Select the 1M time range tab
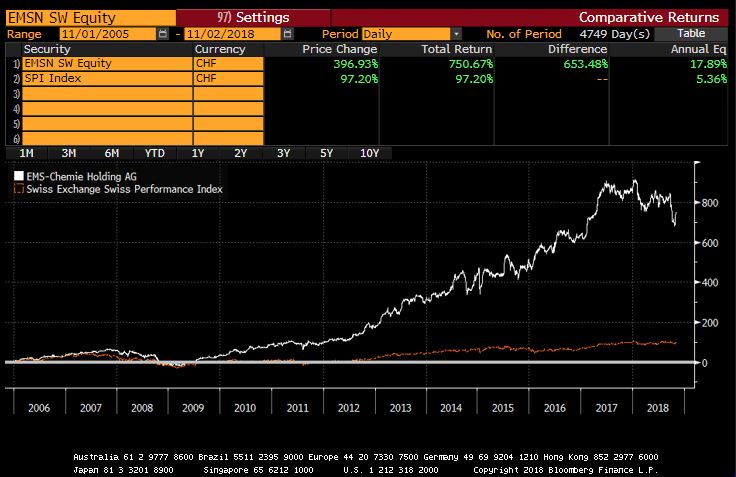The image size is (736, 477). pos(26,153)
